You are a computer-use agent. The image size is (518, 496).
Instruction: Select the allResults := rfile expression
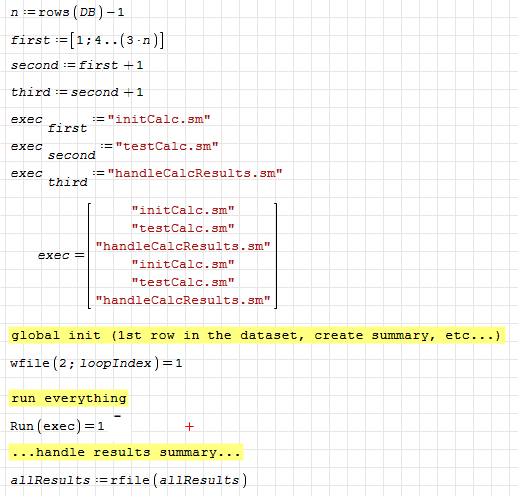[129, 480]
